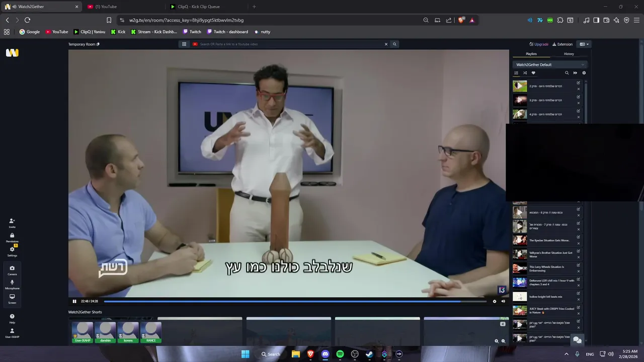Switch to the History tab
The image size is (644, 362).
(569, 54)
